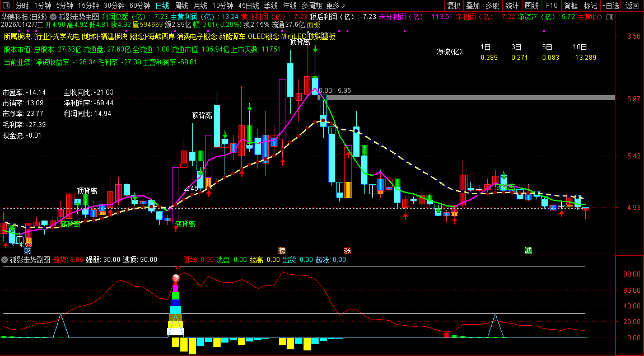Viewport: 644px width, 356px height.
Task: Switch to the 周线 weekly tab
Action: 181,6
